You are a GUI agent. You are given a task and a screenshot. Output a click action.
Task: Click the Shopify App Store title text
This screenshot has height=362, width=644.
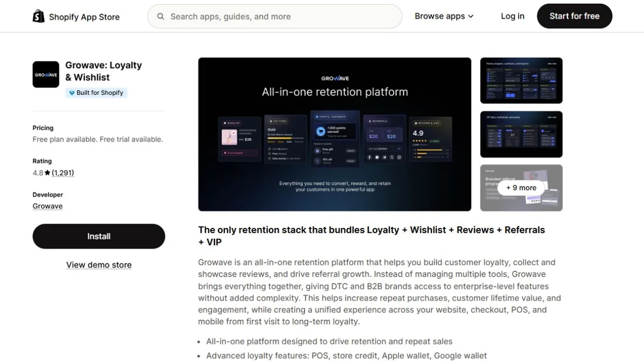(84, 17)
